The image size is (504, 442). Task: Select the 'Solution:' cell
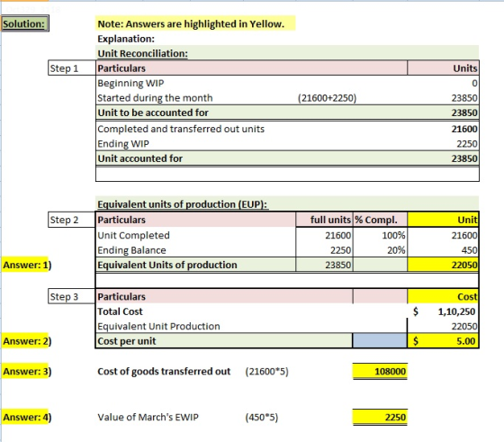tap(25, 23)
